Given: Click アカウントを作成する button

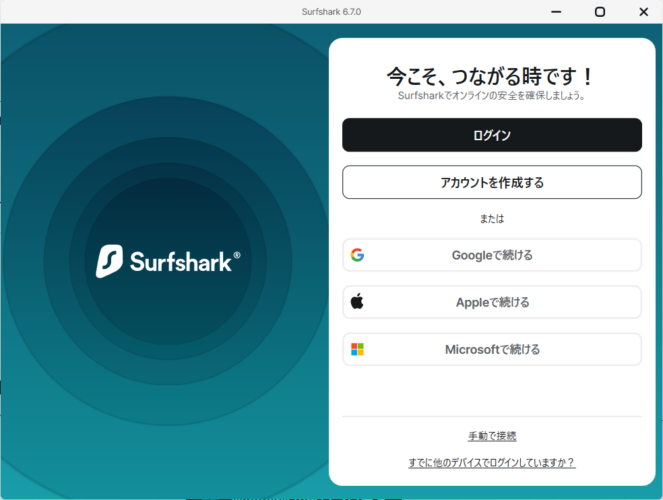Looking at the screenshot, I should pos(492,182).
